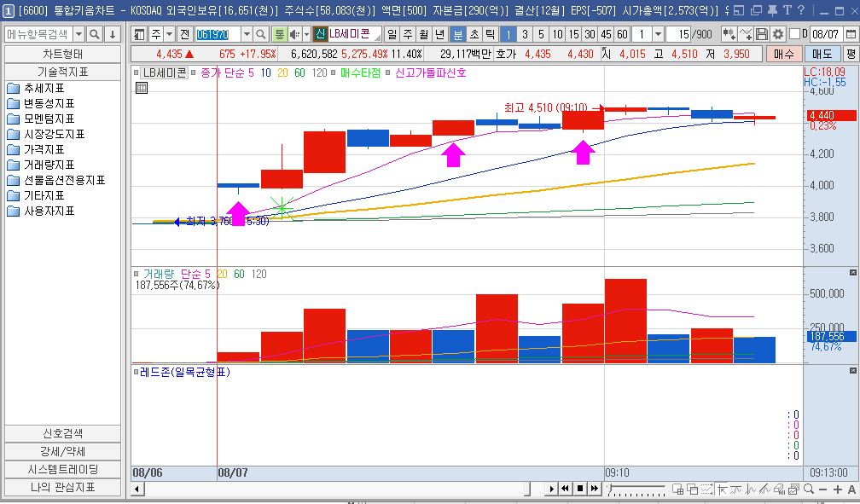Click the zoom magnifier icon in bottom toolbar
Screen dimensions: 860x504
[x=809, y=489]
